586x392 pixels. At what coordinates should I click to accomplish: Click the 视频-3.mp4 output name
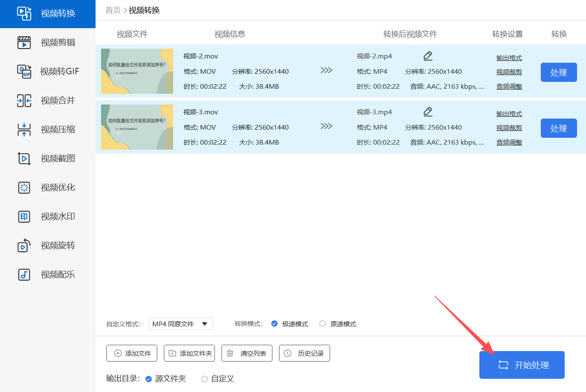(374, 112)
